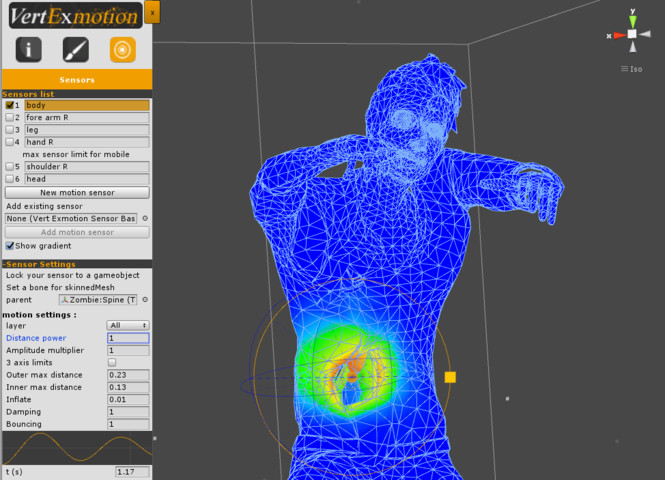Enable the head sensor checkbox
The image size is (665, 480).
click(x=10, y=179)
